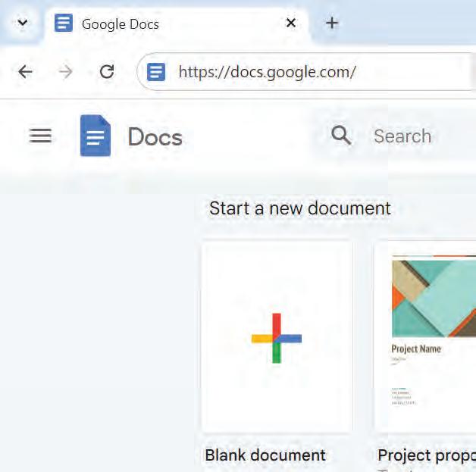Click the Project proposal template label
476x472 pixels.
coord(427,455)
